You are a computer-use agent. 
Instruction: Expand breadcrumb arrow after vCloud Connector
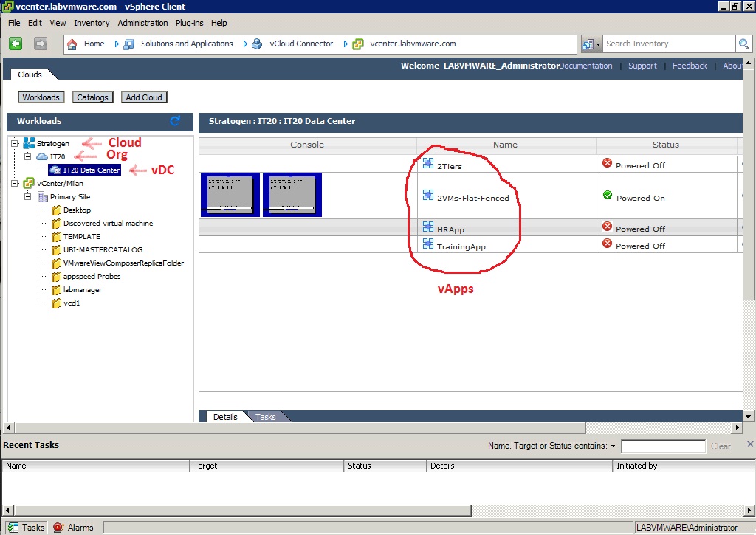click(346, 44)
